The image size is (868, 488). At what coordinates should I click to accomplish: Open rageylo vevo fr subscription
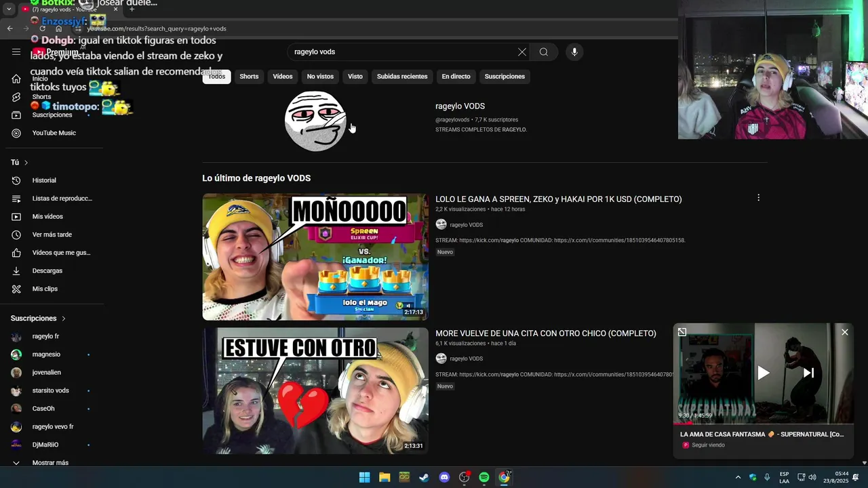[52, 427]
